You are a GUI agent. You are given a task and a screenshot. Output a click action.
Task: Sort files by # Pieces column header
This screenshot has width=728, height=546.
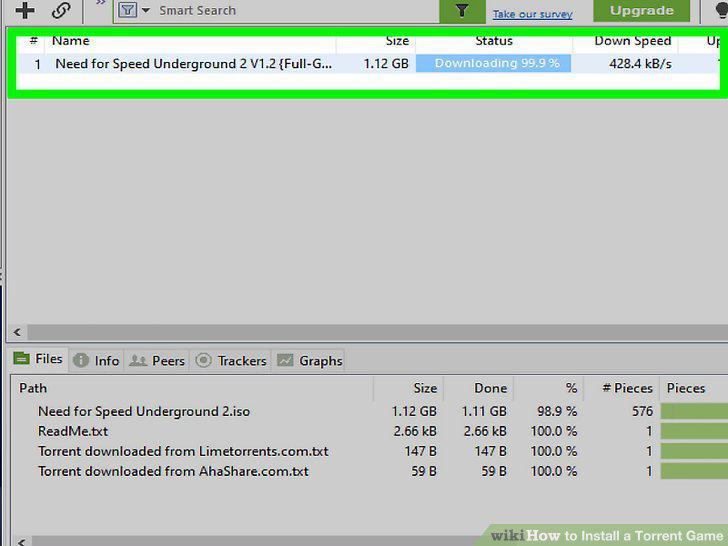627,388
